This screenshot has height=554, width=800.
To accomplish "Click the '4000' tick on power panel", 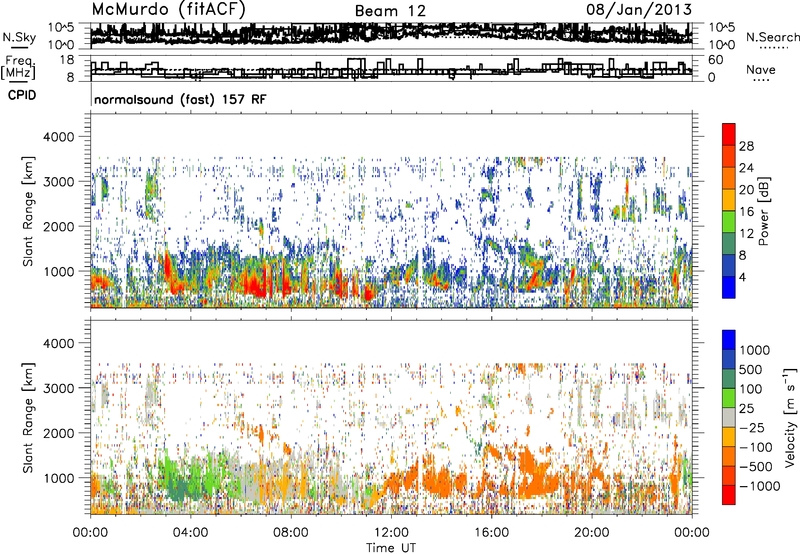I will coord(59,137).
